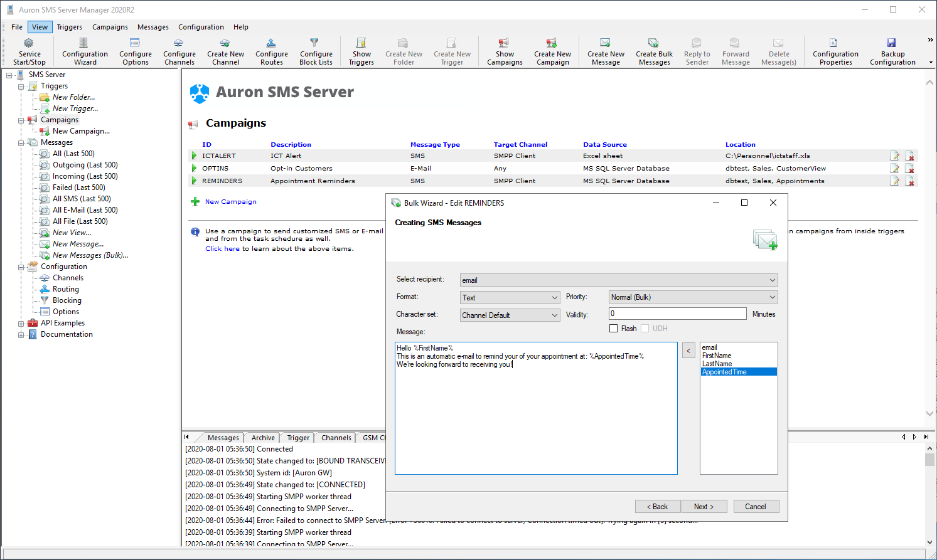
Task: Click the Validity minutes input field
Action: (677, 314)
